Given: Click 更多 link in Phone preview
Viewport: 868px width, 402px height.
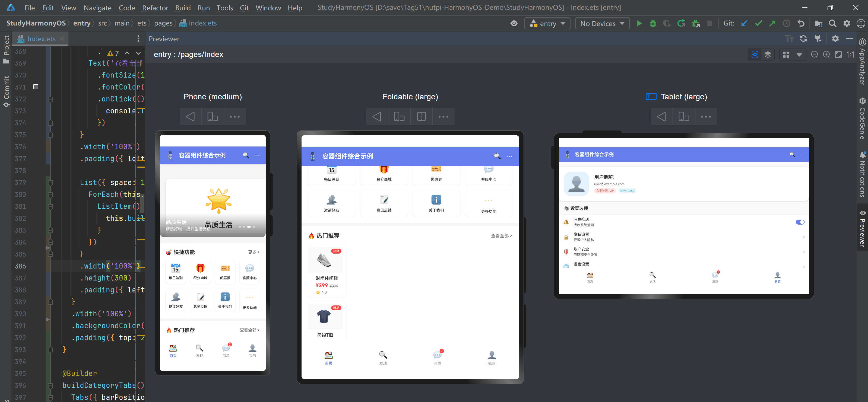Looking at the screenshot, I should coord(254,252).
